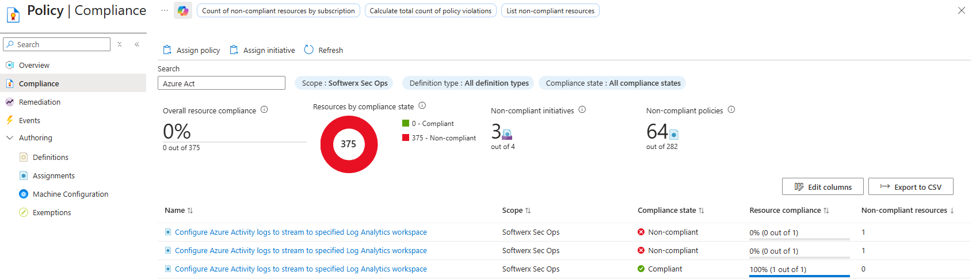Click the Export to CSV button

pos(910,187)
